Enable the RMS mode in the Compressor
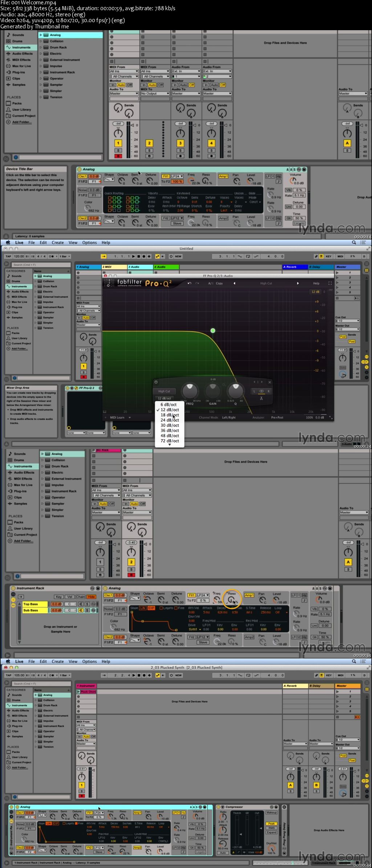372x868 pixels. point(271,828)
